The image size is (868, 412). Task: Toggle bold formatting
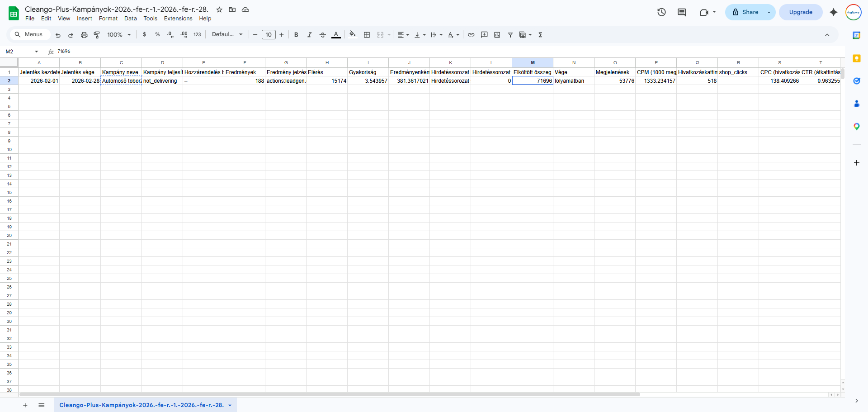click(296, 35)
